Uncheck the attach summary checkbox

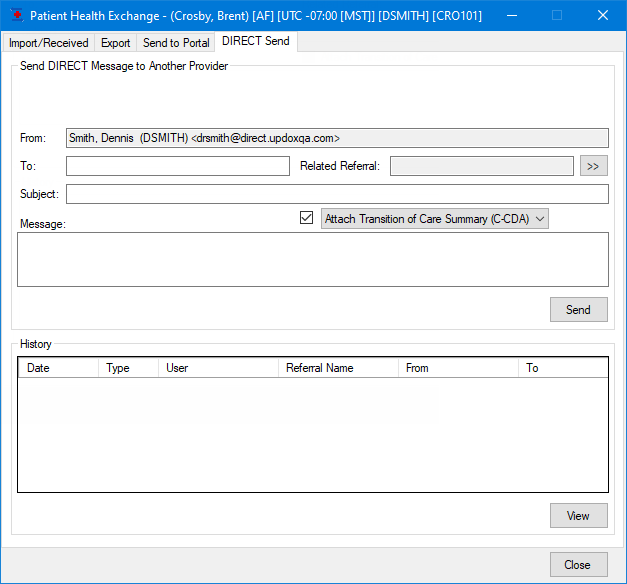pos(307,218)
